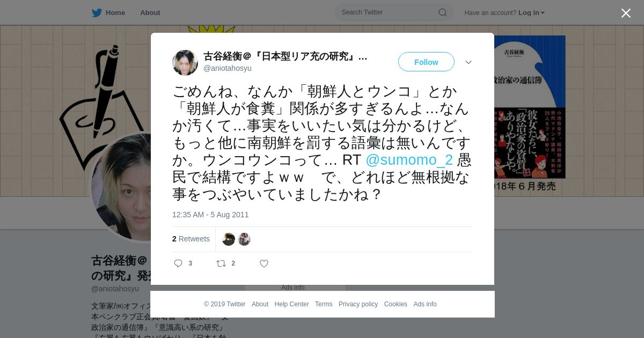
Task: Click the reply speech bubble icon
Action: [x=178, y=263]
